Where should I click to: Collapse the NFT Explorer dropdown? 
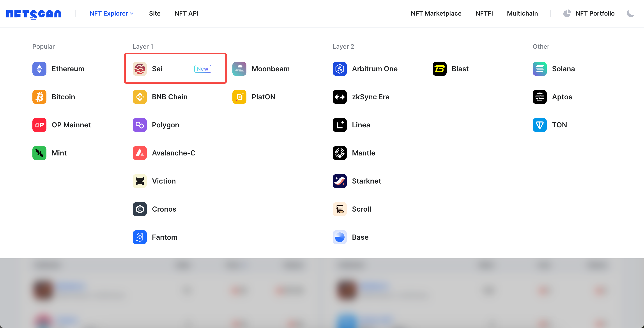click(111, 13)
